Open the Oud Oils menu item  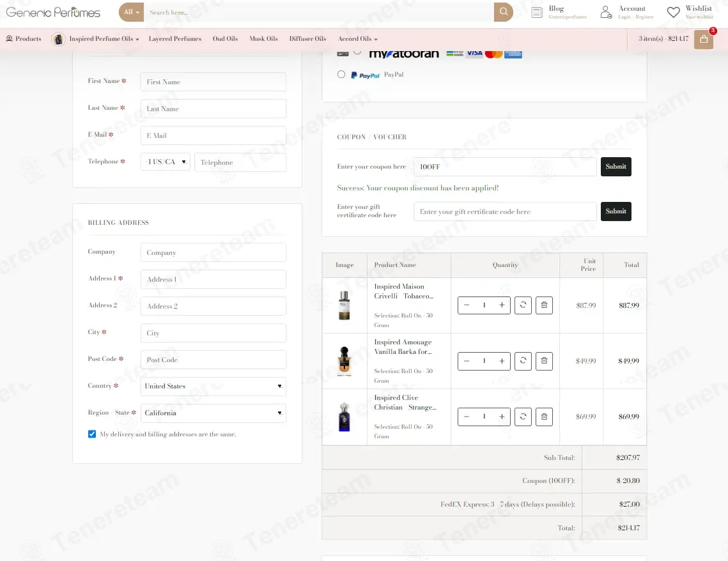(225, 39)
